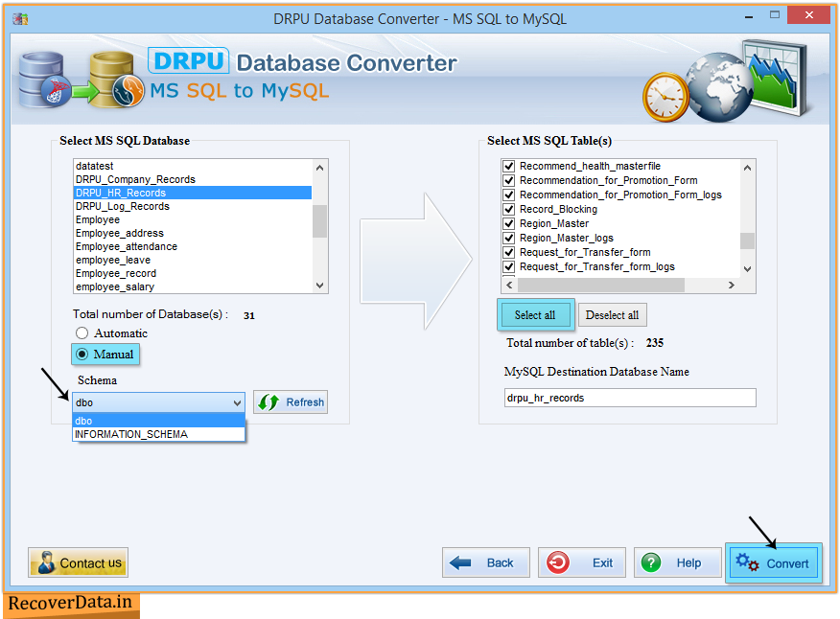The image size is (840, 619).
Task: Choose INFORMATION_SCHEMA from schema list
Action: click(158, 434)
